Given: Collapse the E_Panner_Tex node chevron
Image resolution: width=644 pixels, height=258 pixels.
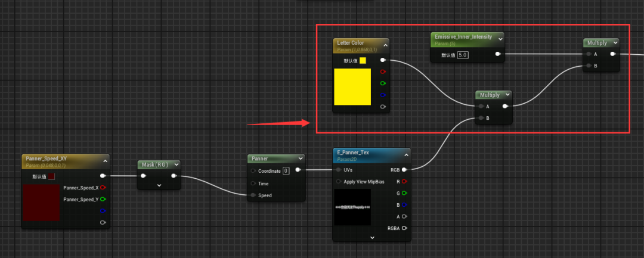Looking at the screenshot, I should click(x=406, y=155).
